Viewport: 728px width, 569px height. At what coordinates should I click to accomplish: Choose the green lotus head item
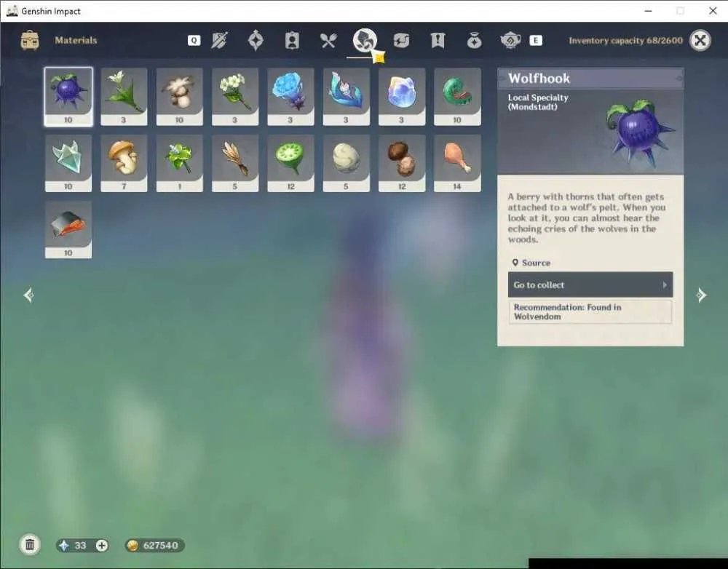[x=290, y=164]
